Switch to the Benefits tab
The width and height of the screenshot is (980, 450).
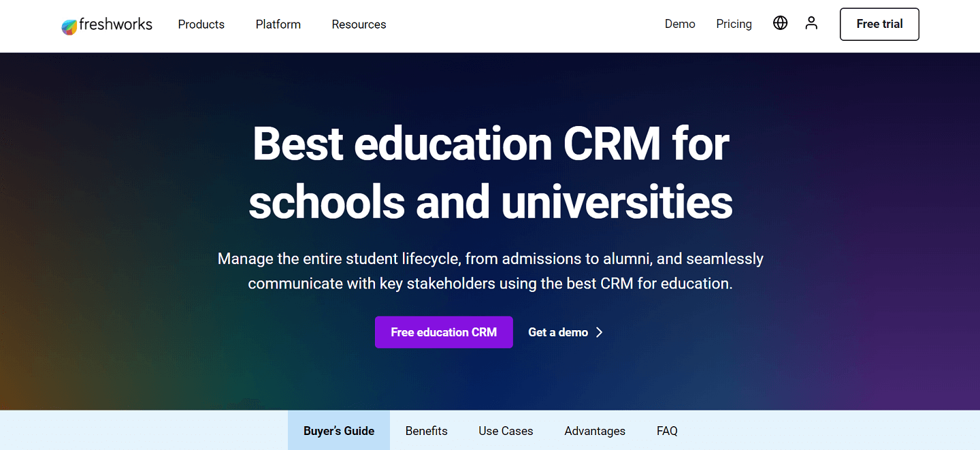[x=426, y=430]
